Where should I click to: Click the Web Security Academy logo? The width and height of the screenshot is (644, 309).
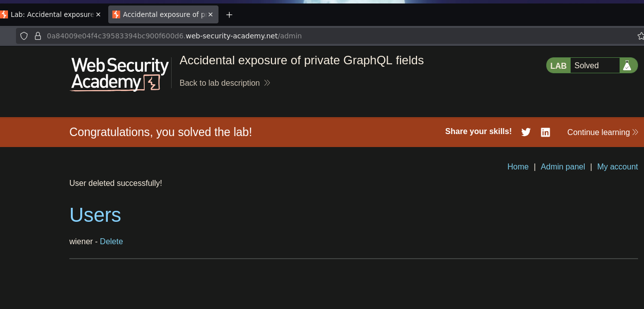(x=120, y=74)
